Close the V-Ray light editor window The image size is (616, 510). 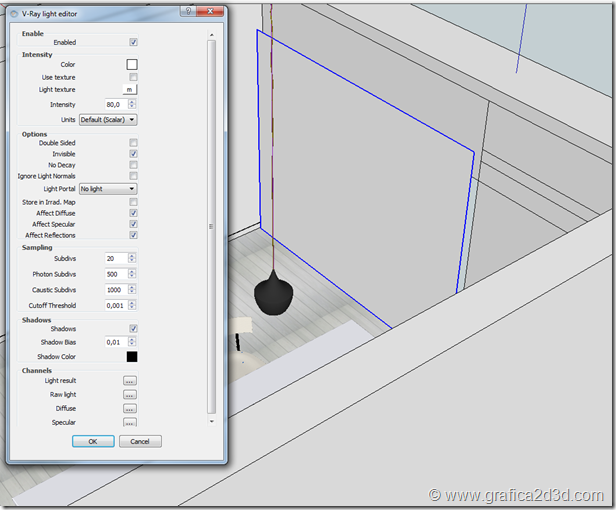tap(213, 10)
